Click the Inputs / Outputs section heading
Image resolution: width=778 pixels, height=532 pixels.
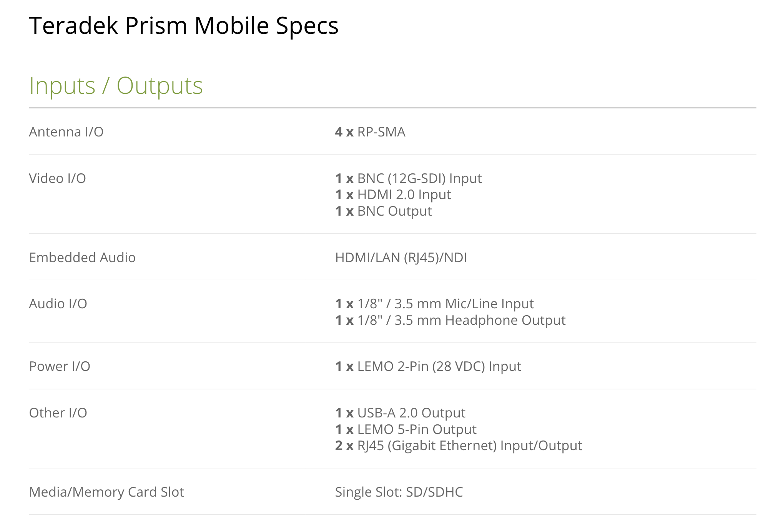pyautogui.click(x=116, y=85)
